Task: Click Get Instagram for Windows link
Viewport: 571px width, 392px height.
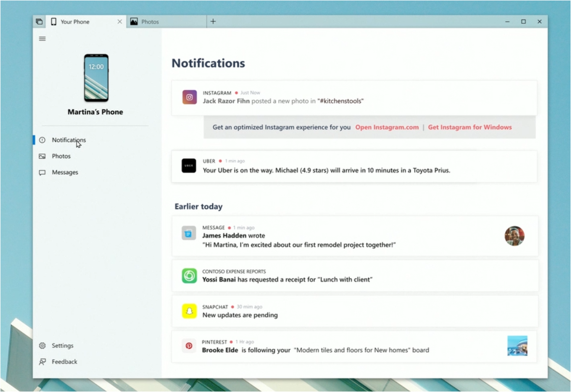Action: 470,127
